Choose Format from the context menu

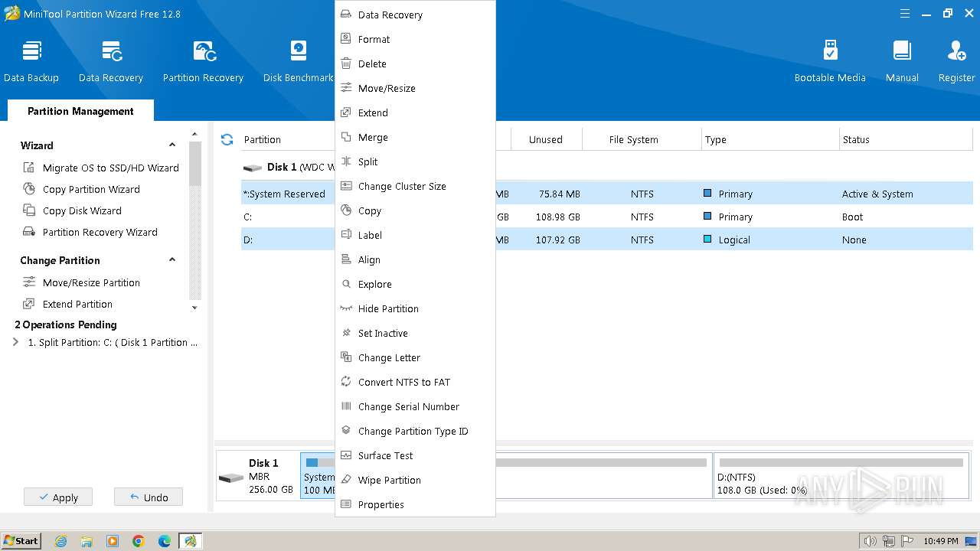point(415,39)
